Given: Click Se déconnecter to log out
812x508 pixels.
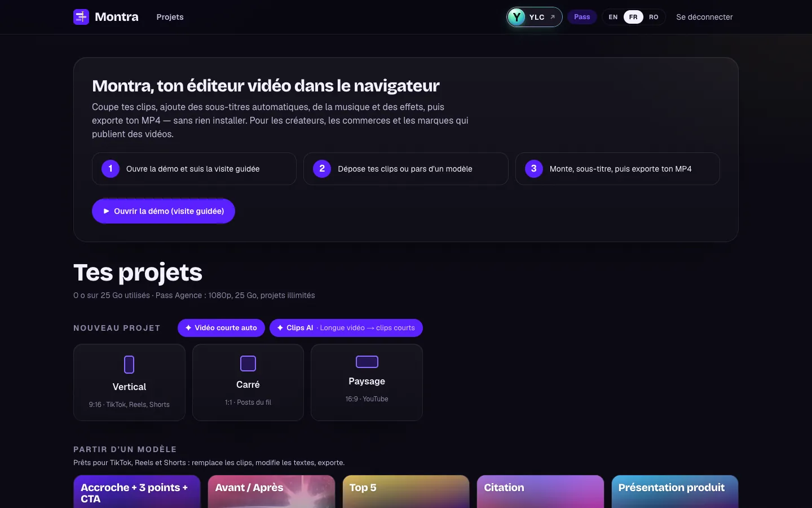Looking at the screenshot, I should tap(704, 17).
